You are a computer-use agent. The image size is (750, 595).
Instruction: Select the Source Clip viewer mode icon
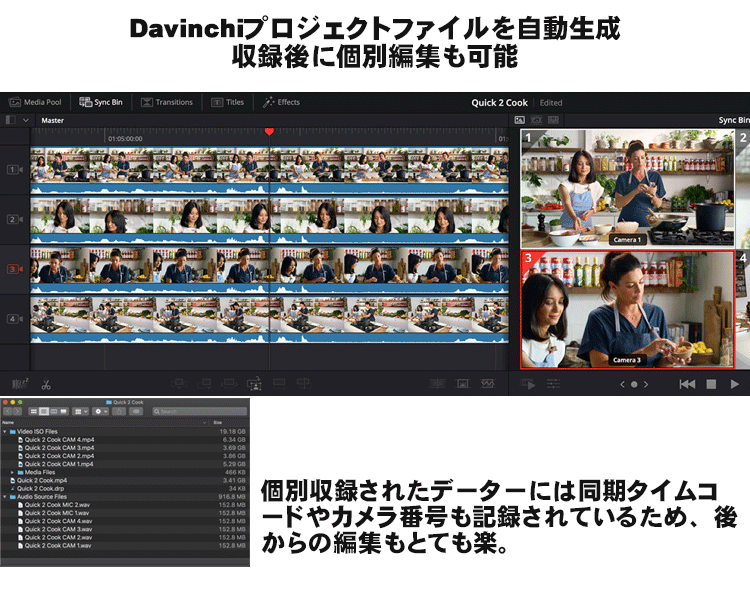(x=519, y=120)
